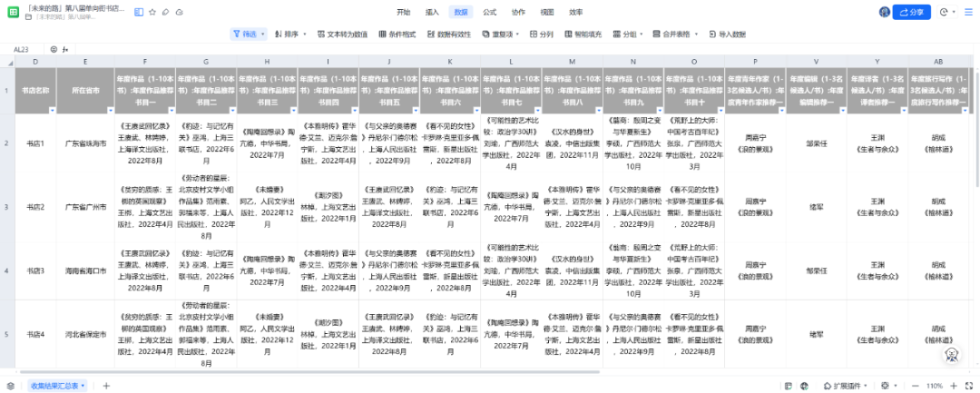Open 条件格式 conditional formatting tool
The image size is (980, 393).
coord(397,34)
